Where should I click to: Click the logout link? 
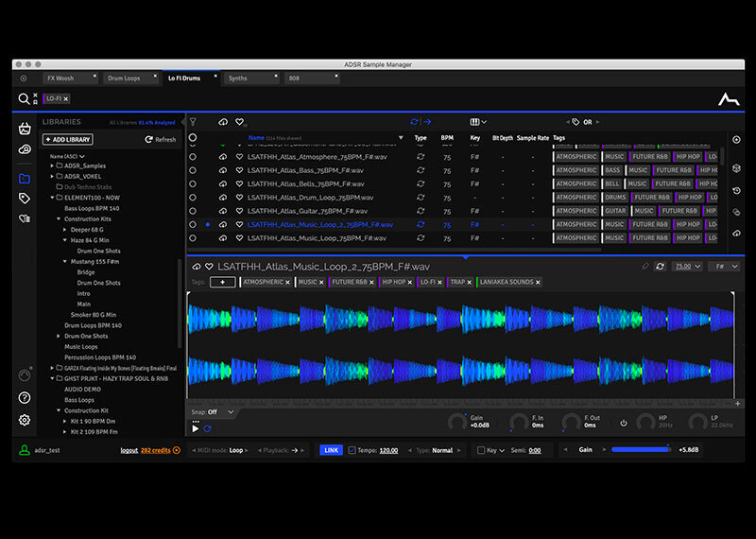129,450
